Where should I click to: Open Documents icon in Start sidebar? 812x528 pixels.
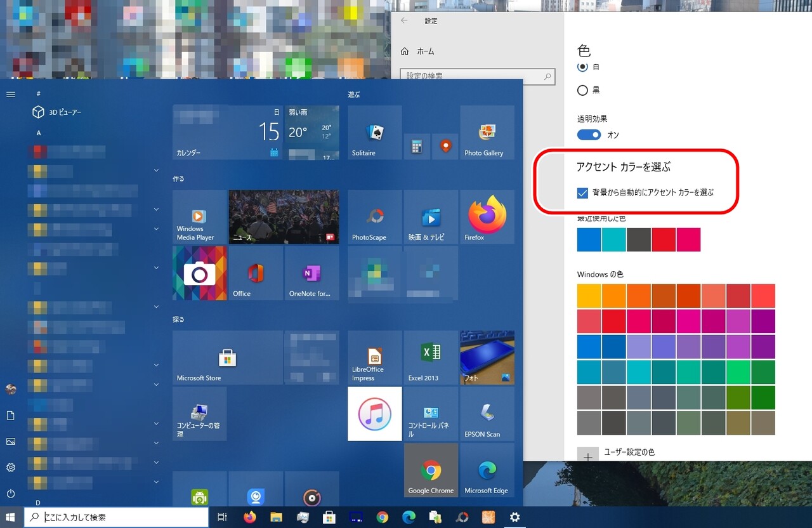pos(11,416)
